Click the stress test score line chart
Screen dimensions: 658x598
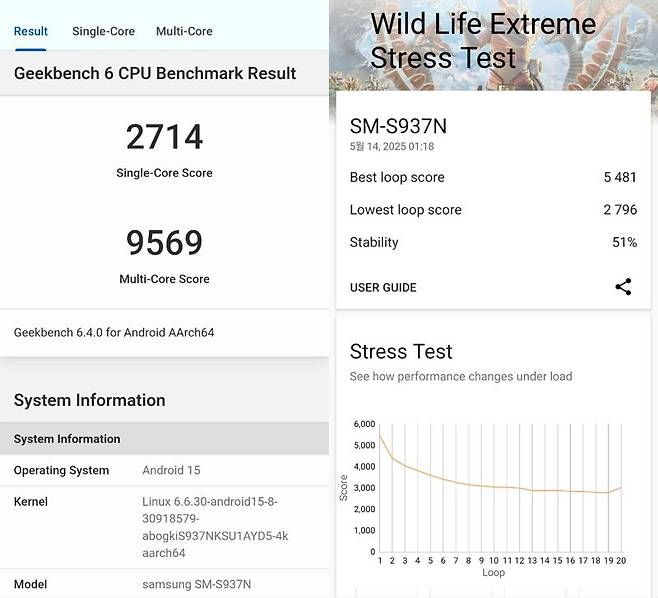[x=500, y=488]
